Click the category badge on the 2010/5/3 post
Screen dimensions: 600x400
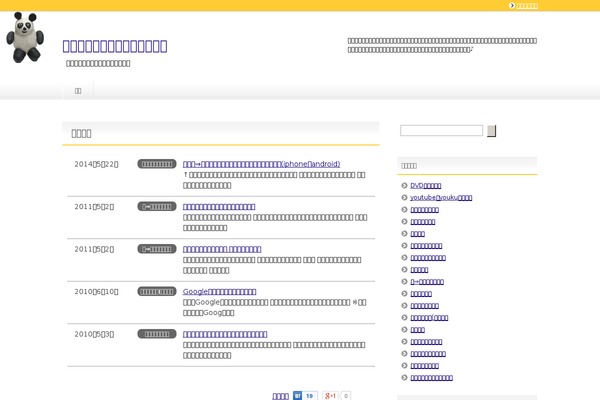[157, 334]
